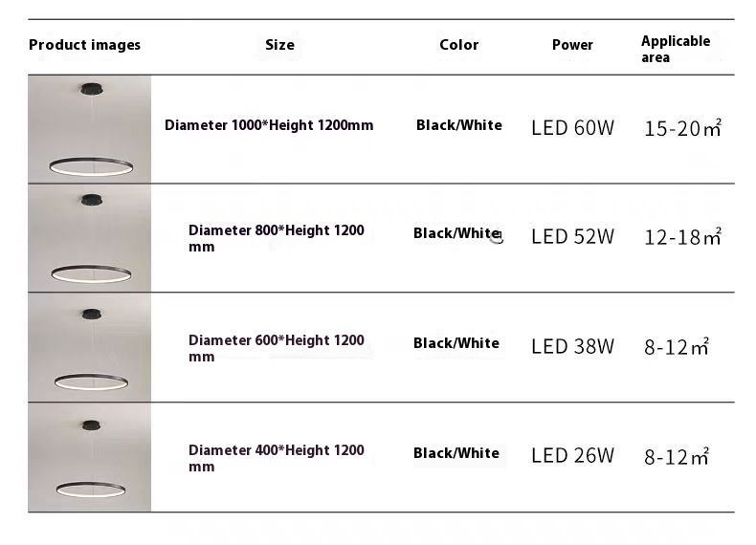The height and width of the screenshot is (545, 756).
Task: Click the 15-20m² applicable area value
Action: [x=682, y=128]
